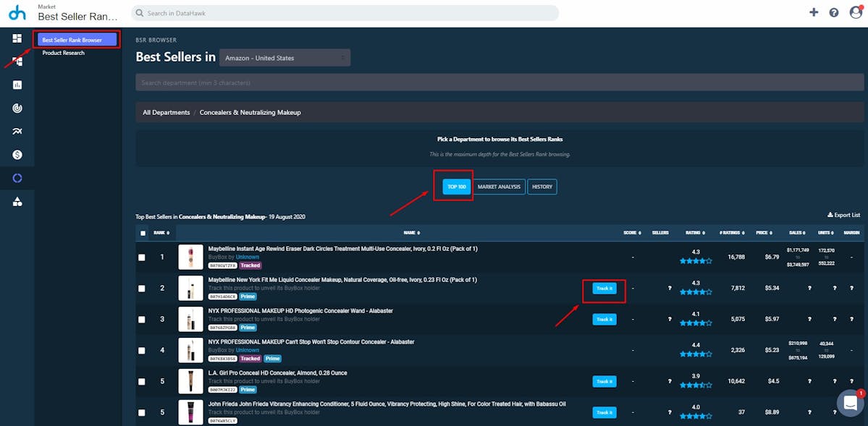
Task: Sort table by the Price column
Action: point(763,233)
